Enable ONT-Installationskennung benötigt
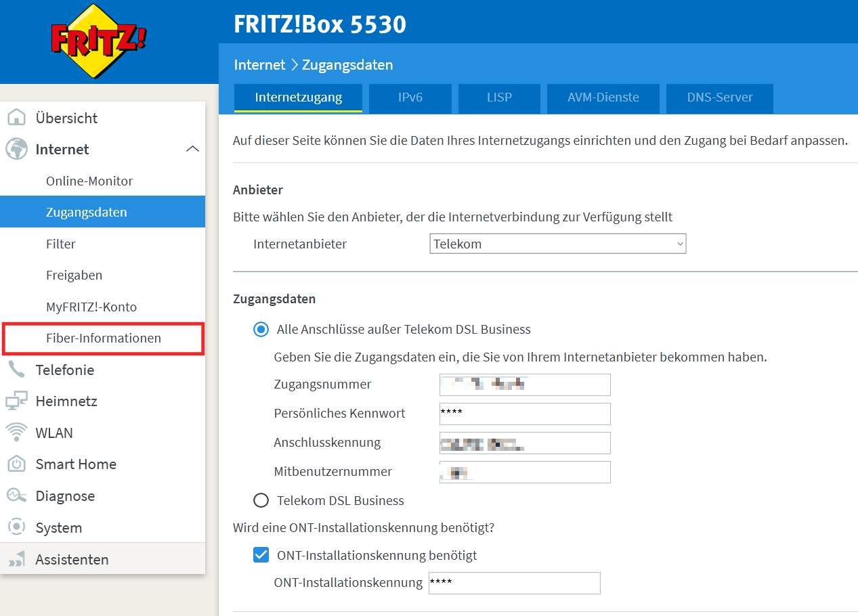Image resolution: width=858 pixels, height=616 pixels. pos(261,554)
